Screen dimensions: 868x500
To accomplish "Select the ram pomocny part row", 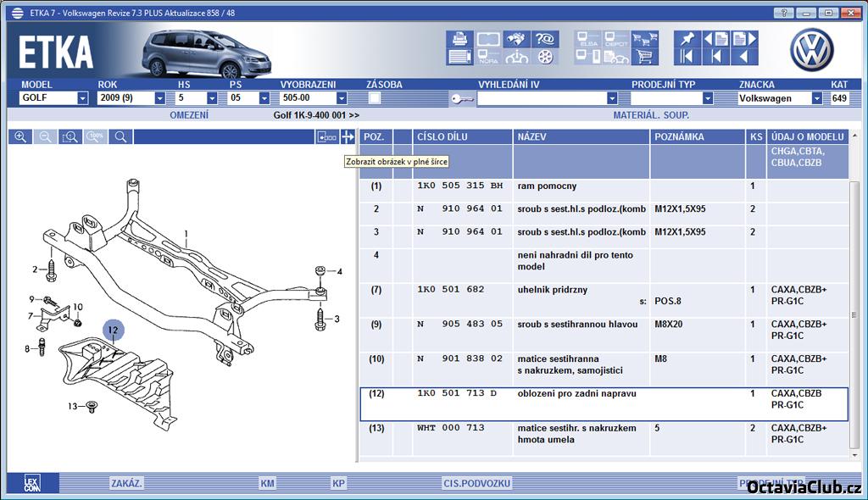I will (547, 186).
